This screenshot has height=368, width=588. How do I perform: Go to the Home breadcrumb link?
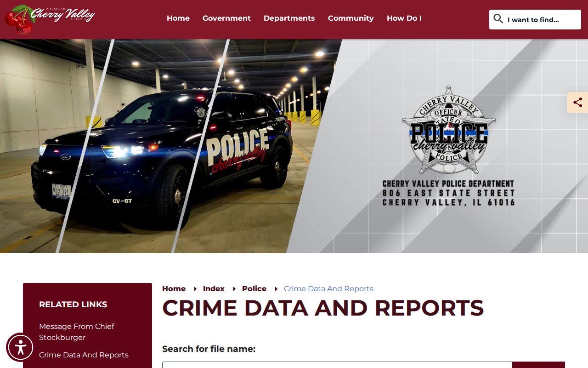[174, 289]
